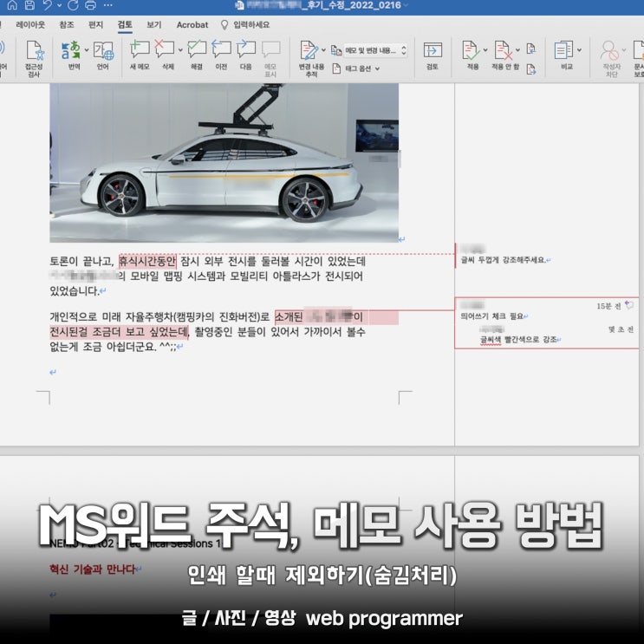
Task: Click the highlighted phrase 전시된걸 조금더 보고 싶었는데
Action: [119, 332]
